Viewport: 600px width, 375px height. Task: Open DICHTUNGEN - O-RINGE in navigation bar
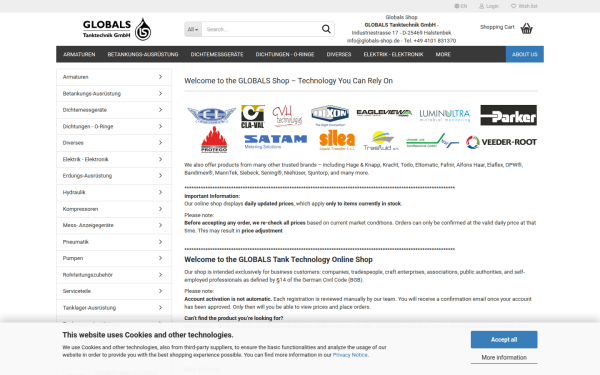pyautogui.click(x=285, y=54)
